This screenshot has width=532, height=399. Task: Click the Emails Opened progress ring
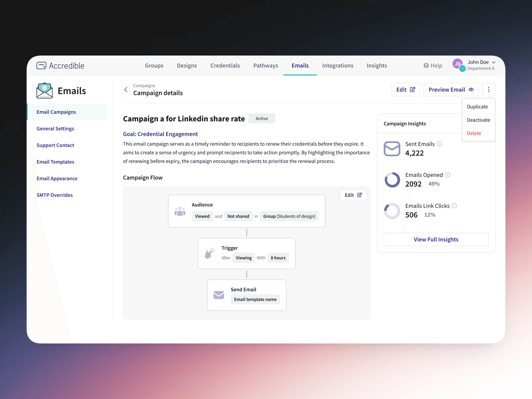coord(392,180)
